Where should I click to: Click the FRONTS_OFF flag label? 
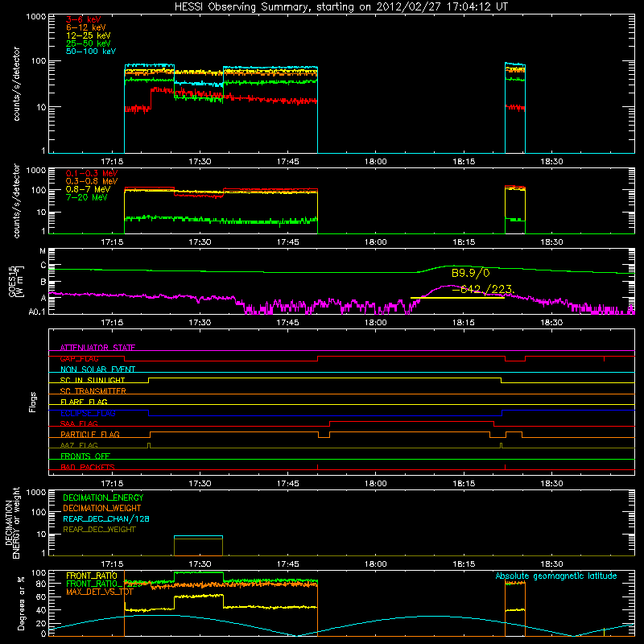85,456
